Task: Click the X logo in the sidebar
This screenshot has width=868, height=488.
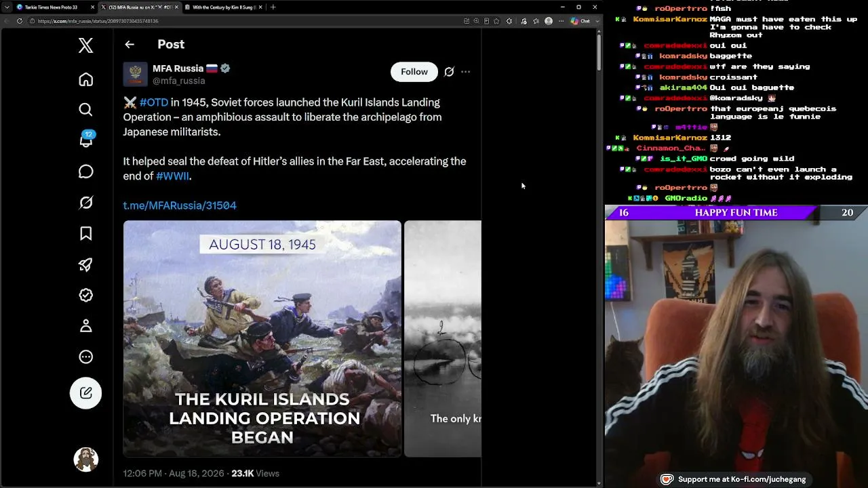Action: [85, 45]
